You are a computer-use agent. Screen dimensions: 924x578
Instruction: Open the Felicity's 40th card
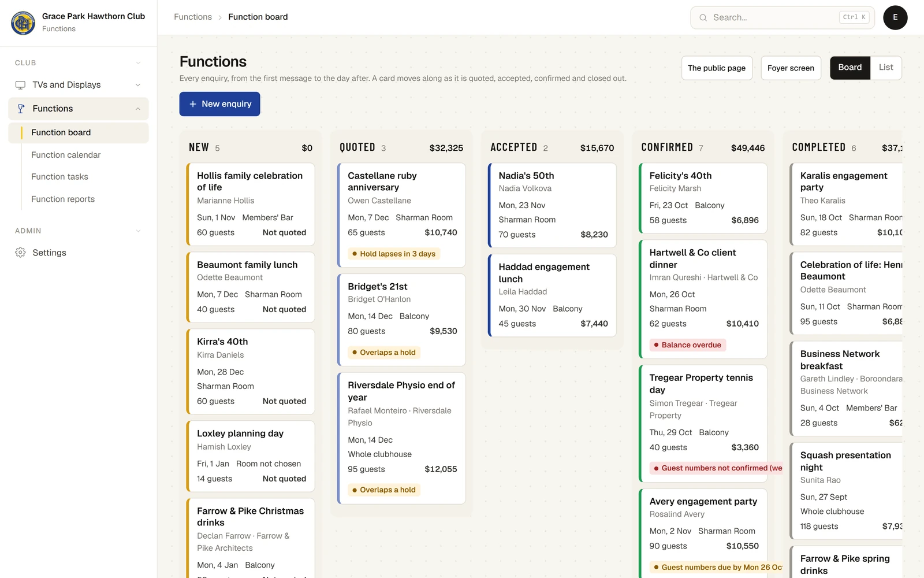click(703, 198)
